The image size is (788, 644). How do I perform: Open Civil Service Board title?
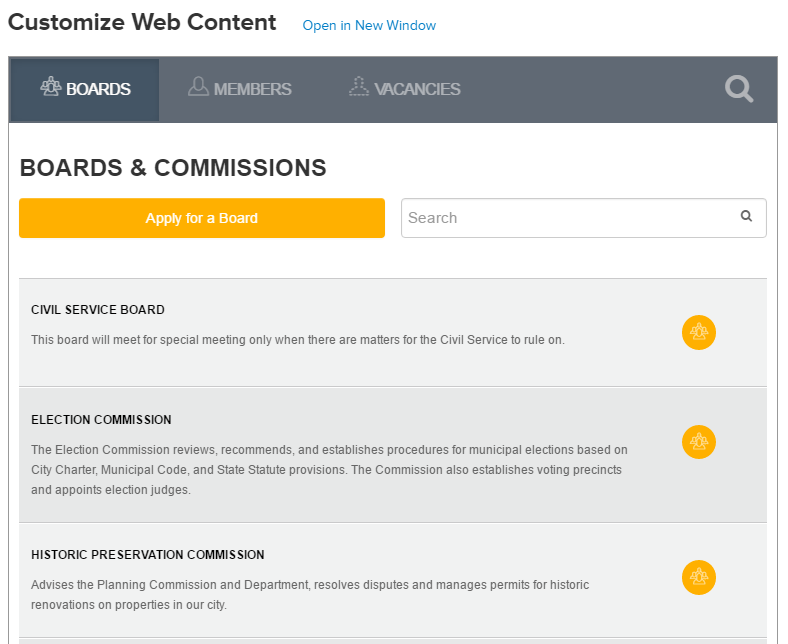(98, 310)
